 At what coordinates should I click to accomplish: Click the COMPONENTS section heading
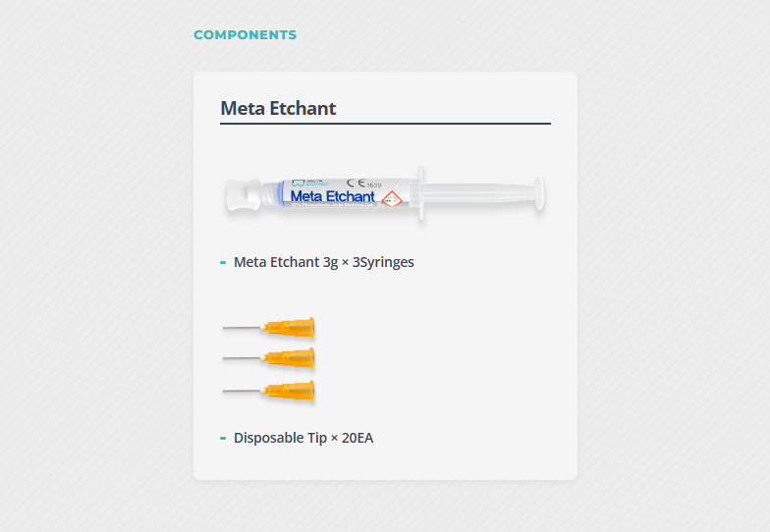point(246,35)
